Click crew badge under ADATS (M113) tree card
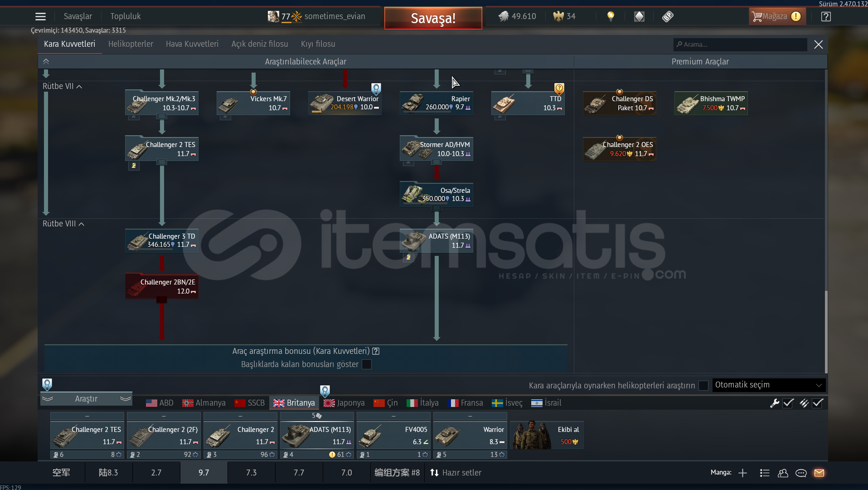The width and height of the screenshot is (868, 490). click(x=408, y=257)
